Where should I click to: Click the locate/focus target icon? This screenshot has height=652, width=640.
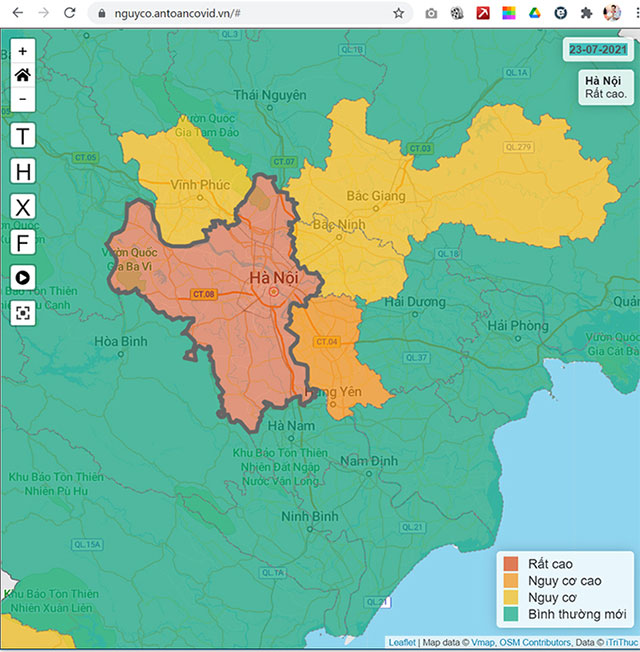pyautogui.click(x=22, y=313)
